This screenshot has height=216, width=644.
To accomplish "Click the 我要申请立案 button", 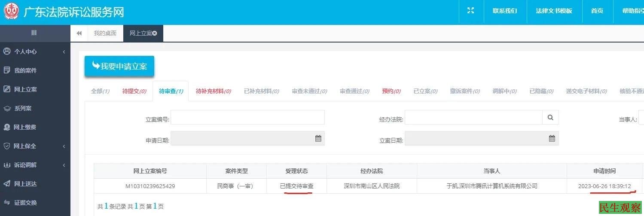I will (x=119, y=67).
